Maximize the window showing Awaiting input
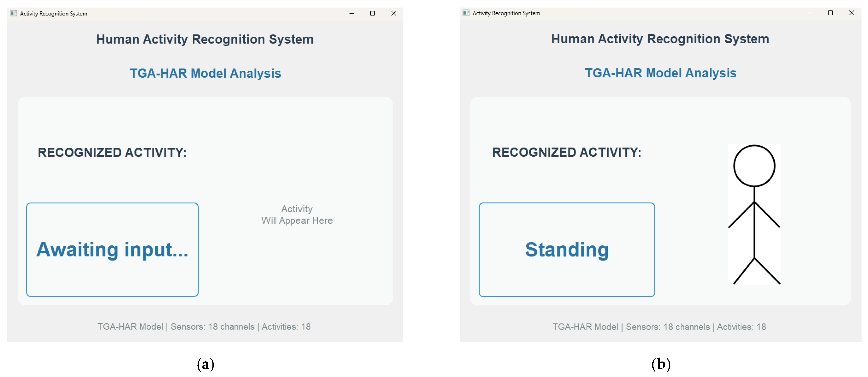The height and width of the screenshot is (377, 868). point(372,13)
